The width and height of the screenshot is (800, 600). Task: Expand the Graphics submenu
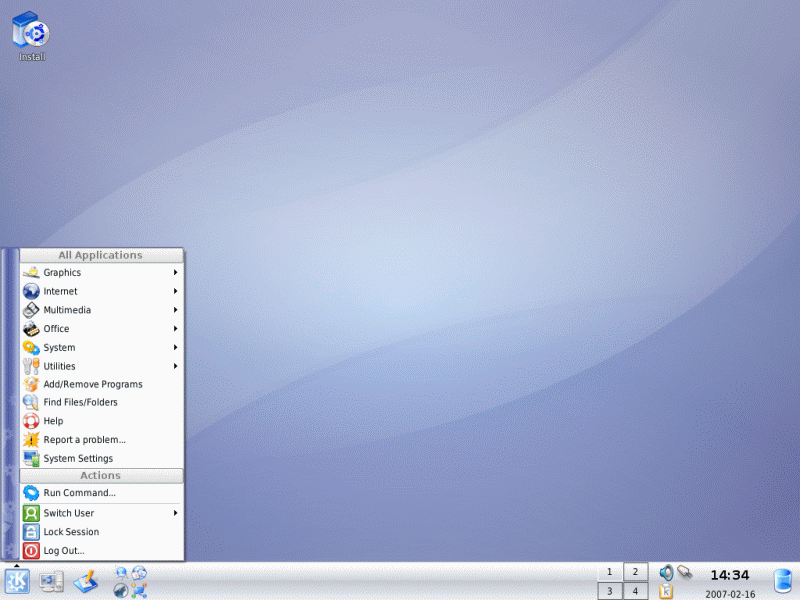(x=102, y=272)
